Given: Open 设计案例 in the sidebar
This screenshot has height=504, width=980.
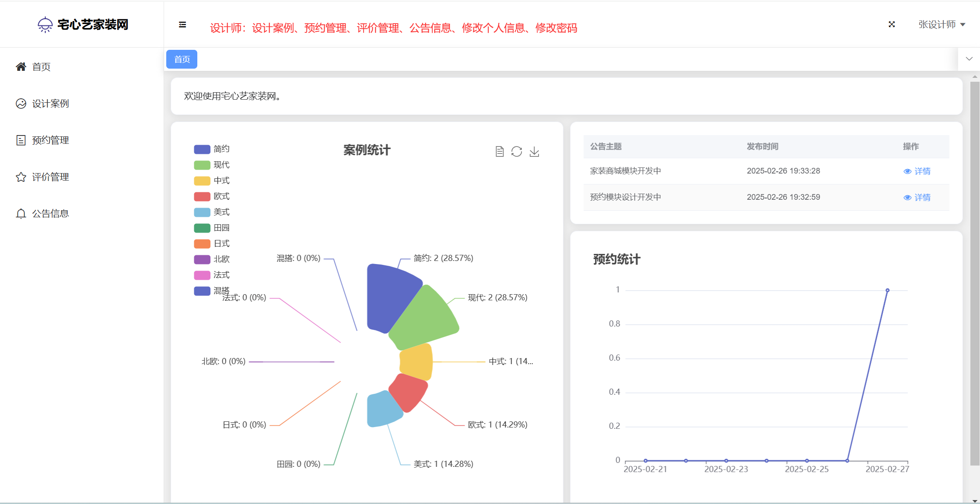Looking at the screenshot, I should click(x=50, y=104).
